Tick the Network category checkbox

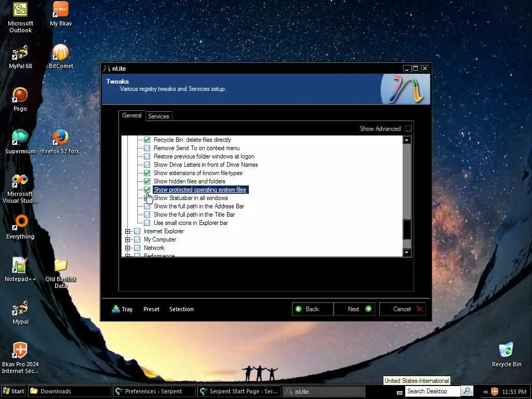[137, 248]
